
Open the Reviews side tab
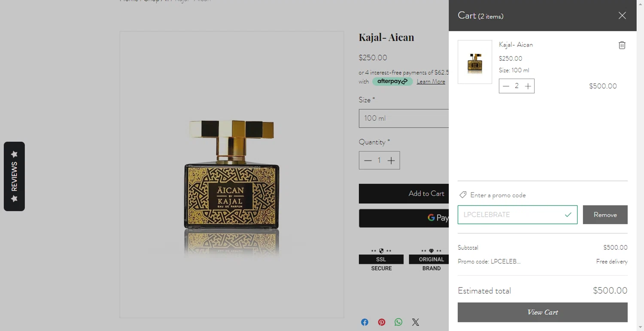14,176
